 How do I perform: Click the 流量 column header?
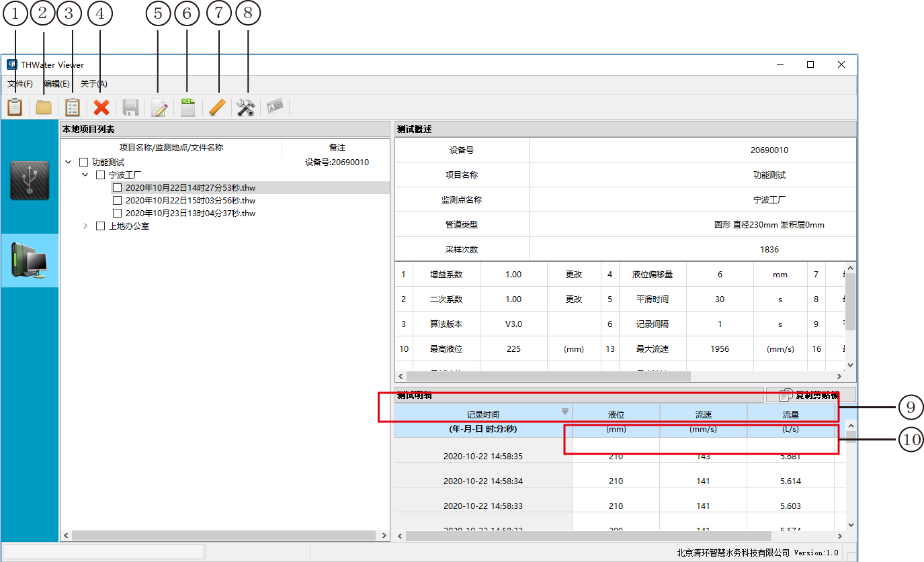[x=791, y=415]
